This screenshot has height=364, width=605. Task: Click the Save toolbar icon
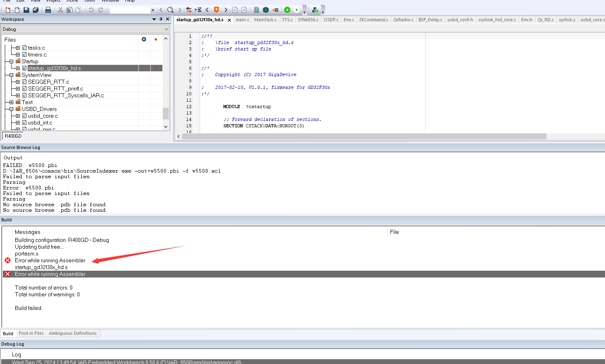tap(26, 10)
